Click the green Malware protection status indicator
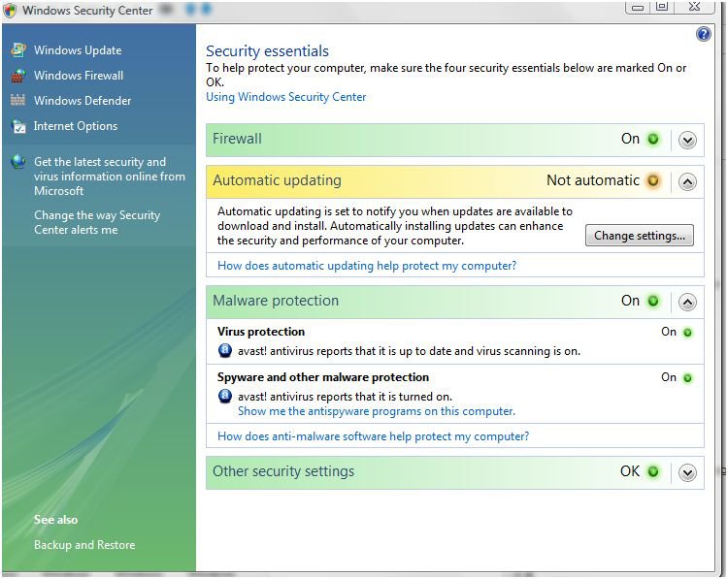This screenshot has width=728, height=579. (x=653, y=301)
